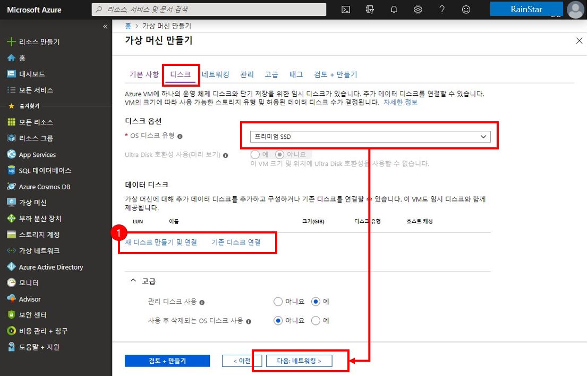Click 즐겨찾기 star header

click(x=24, y=106)
